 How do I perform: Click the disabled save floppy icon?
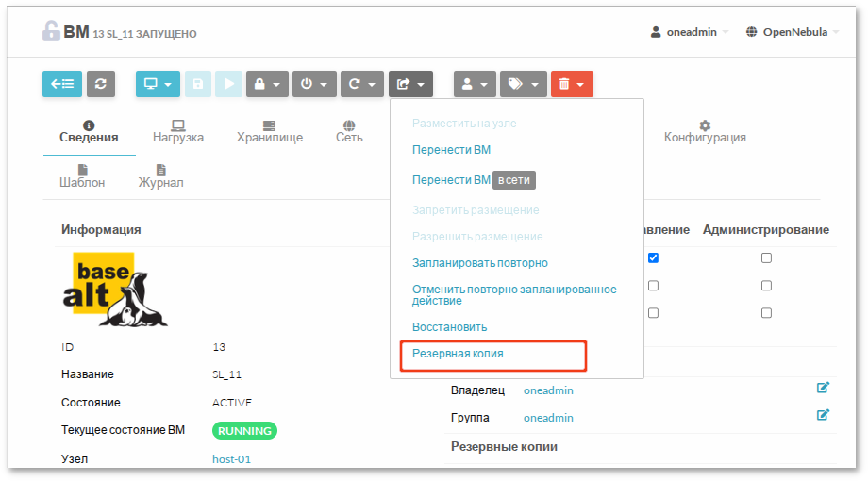197,84
